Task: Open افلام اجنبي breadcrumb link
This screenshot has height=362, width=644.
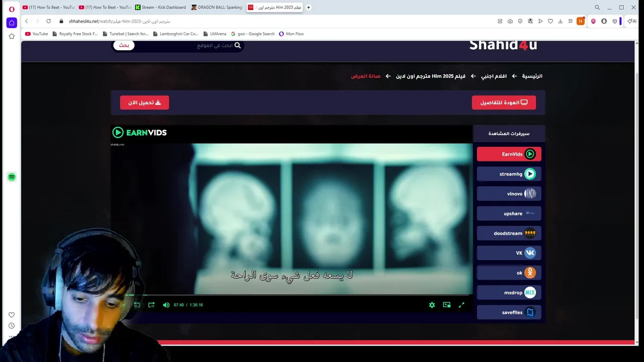Action: click(494, 76)
